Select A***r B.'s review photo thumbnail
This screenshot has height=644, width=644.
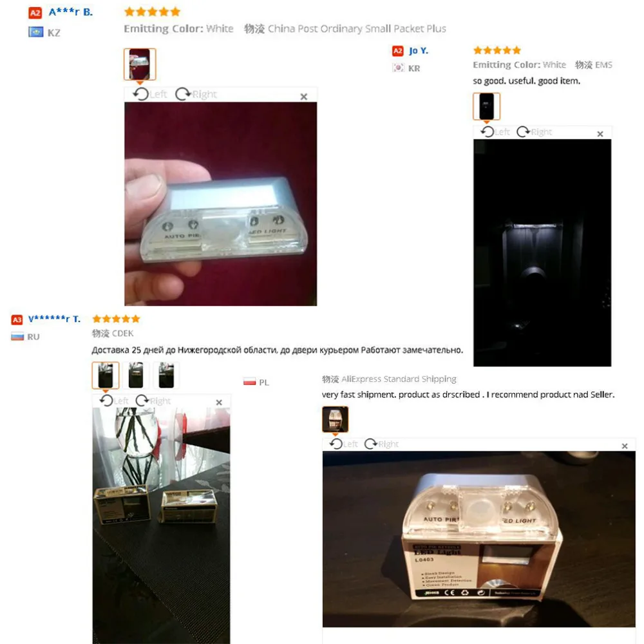click(x=140, y=64)
